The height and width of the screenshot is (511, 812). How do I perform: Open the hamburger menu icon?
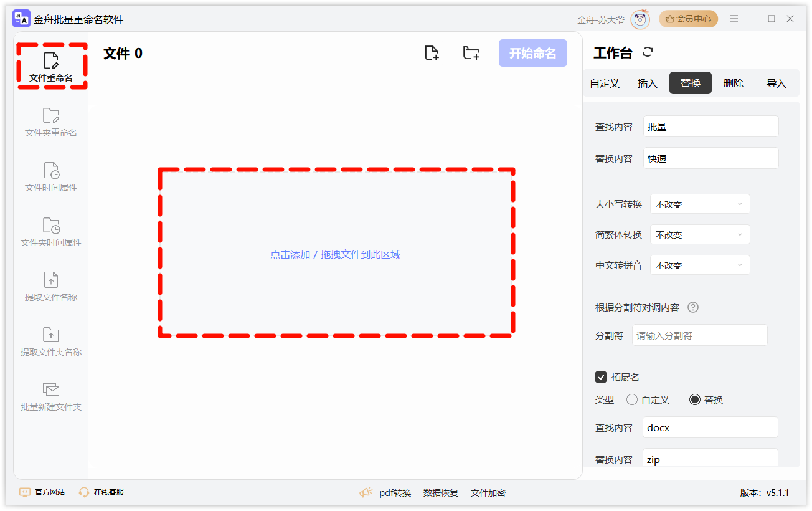pos(735,19)
